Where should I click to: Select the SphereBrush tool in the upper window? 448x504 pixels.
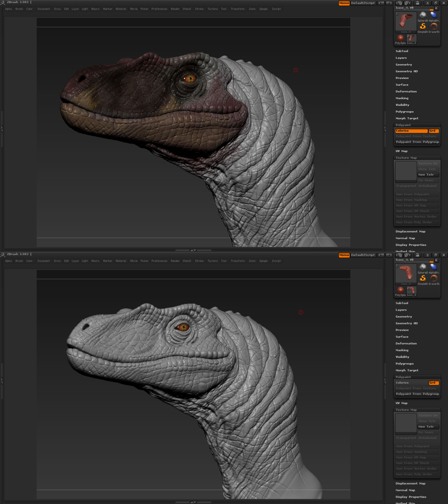[x=423, y=15]
